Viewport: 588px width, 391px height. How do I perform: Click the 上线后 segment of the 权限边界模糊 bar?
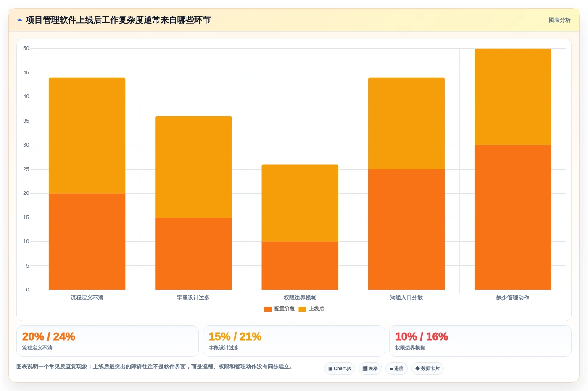[x=300, y=203]
